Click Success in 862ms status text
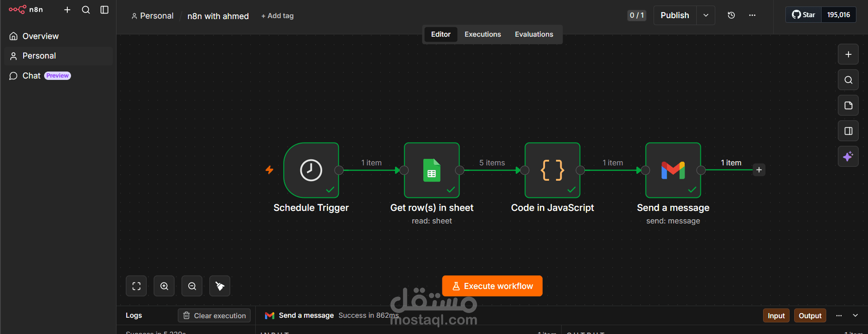The width and height of the screenshot is (868, 334). [x=369, y=315]
